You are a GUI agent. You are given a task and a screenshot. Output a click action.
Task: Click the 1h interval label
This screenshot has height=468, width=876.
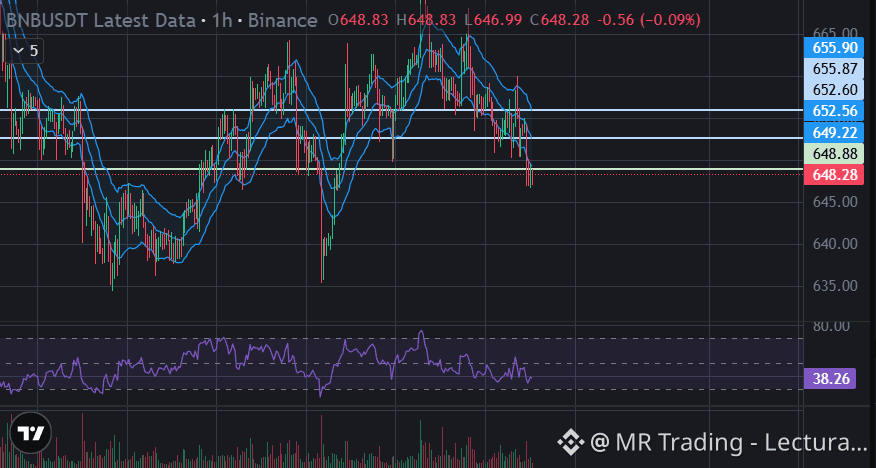click(222, 21)
